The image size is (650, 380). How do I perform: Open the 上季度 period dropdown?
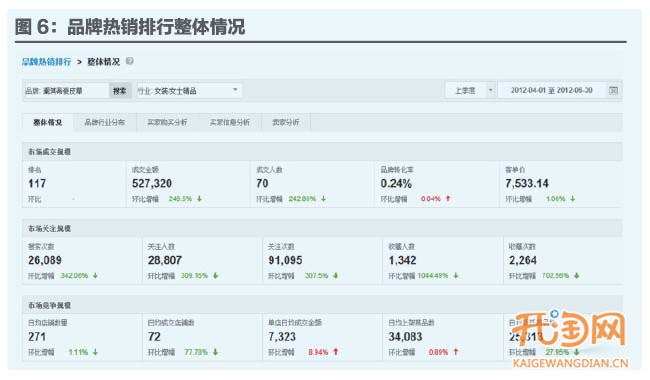(x=470, y=90)
